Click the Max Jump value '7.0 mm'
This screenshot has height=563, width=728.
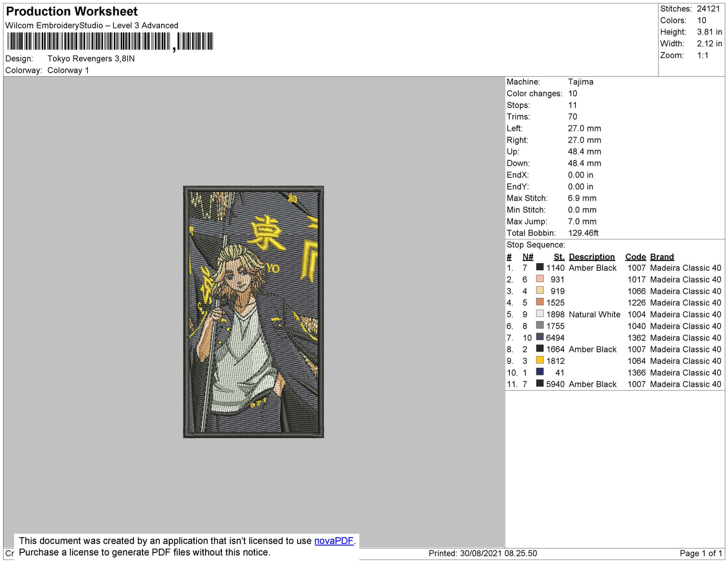click(x=582, y=222)
